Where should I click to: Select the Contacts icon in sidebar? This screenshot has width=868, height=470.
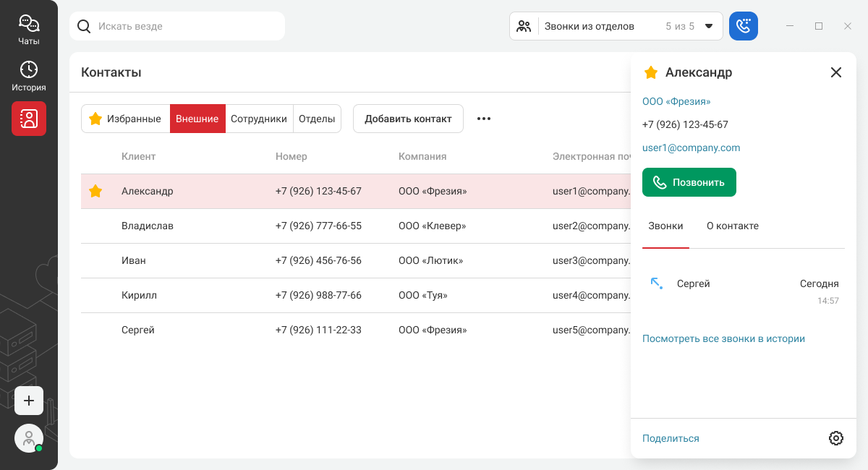click(29, 119)
